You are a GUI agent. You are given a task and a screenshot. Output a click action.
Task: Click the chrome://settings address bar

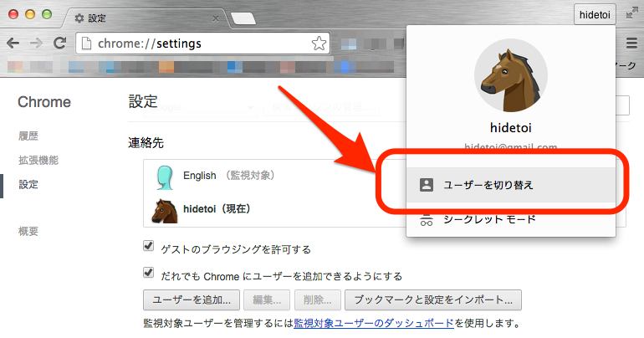(x=202, y=44)
